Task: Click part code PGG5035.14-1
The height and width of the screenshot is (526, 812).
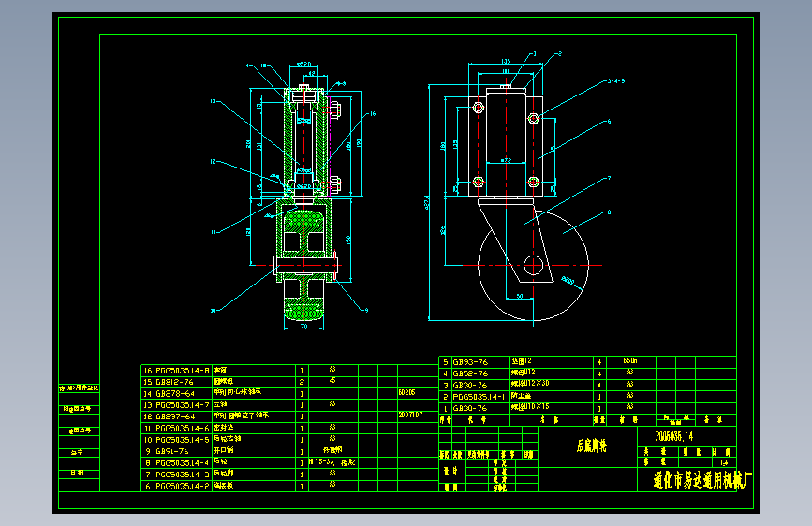Action: 479,397
